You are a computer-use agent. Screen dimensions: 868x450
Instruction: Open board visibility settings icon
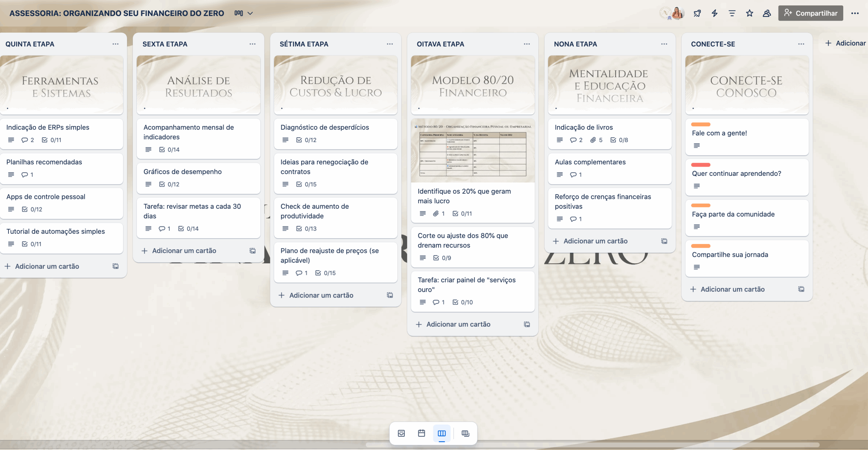767,13
